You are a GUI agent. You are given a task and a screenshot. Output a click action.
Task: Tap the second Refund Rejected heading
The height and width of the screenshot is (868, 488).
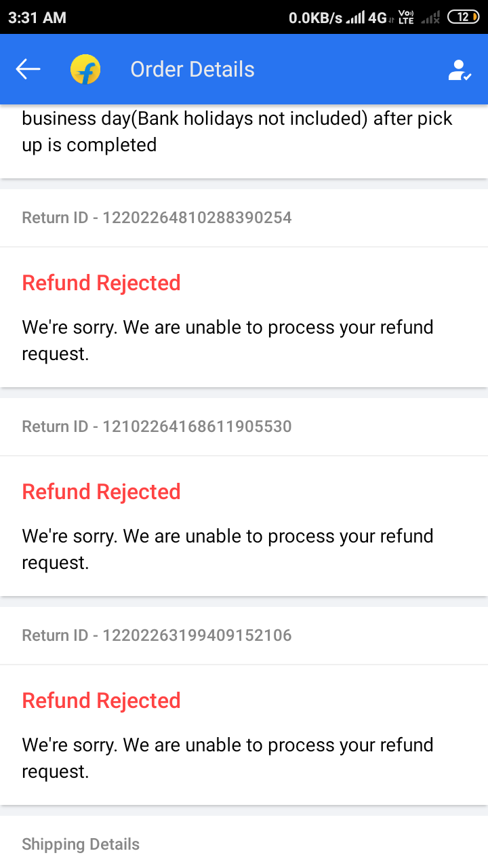click(102, 492)
